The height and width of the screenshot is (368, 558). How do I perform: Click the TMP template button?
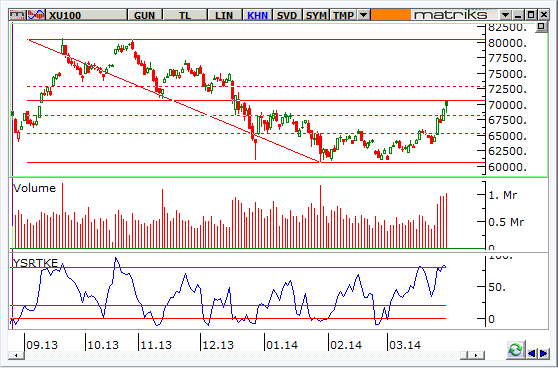[x=343, y=15]
